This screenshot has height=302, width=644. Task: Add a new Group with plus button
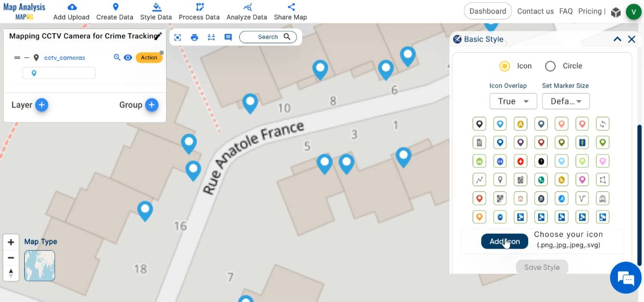[151, 105]
